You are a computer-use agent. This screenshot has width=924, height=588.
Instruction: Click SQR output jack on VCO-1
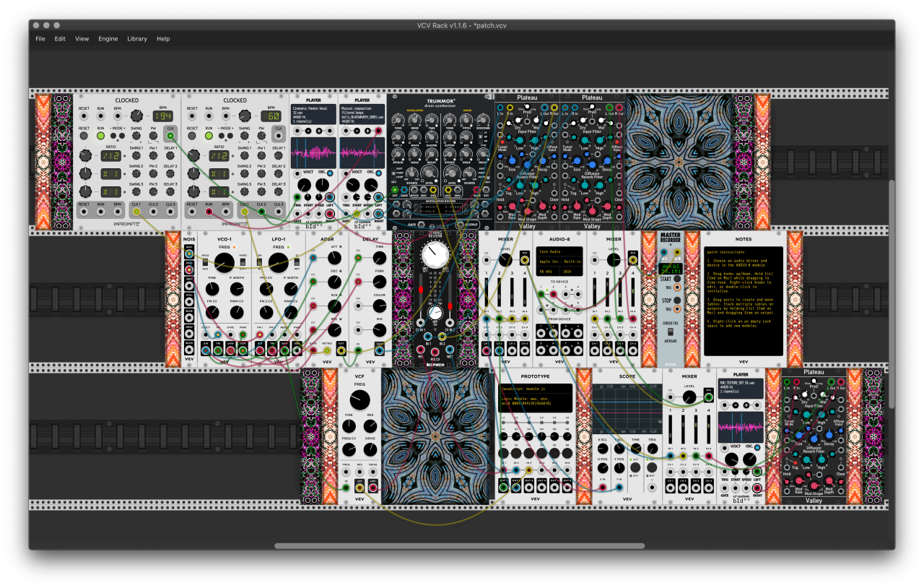pos(243,351)
